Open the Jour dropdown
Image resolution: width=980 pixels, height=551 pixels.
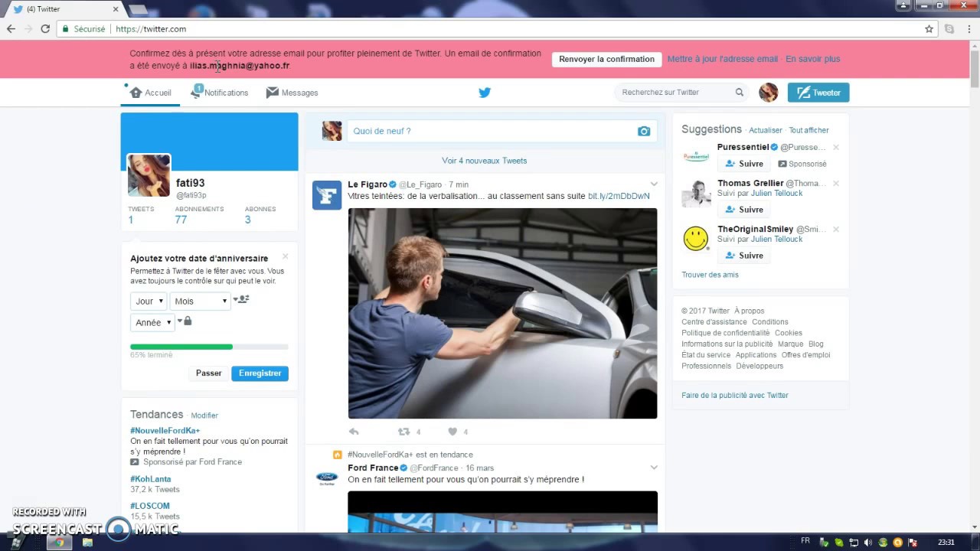pyautogui.click(x=149, y=302)
